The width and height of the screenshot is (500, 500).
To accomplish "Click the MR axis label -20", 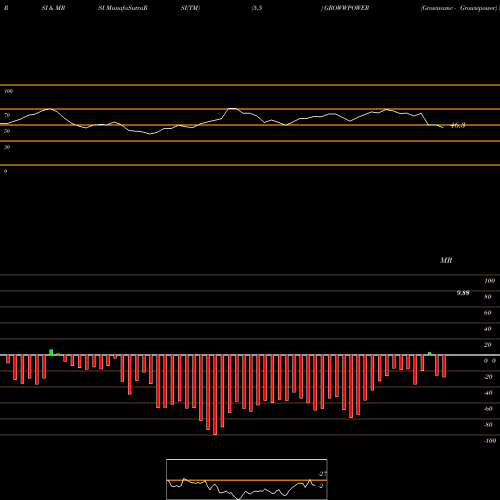I will click(488, 377).
